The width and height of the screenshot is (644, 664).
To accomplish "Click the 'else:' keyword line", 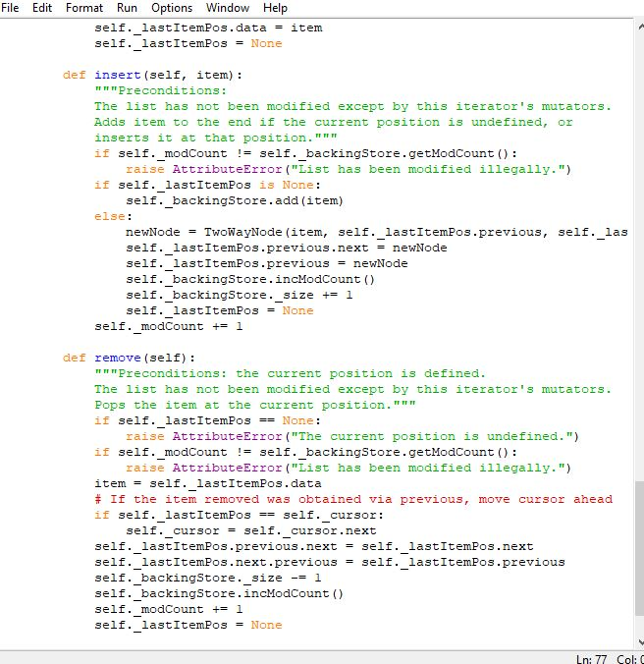I will [x=114, y=216].
